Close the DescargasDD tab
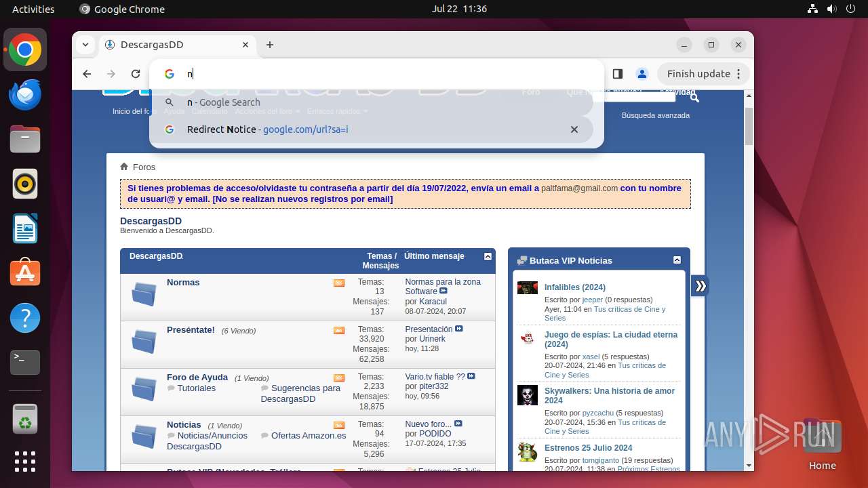 pos(245,45)
